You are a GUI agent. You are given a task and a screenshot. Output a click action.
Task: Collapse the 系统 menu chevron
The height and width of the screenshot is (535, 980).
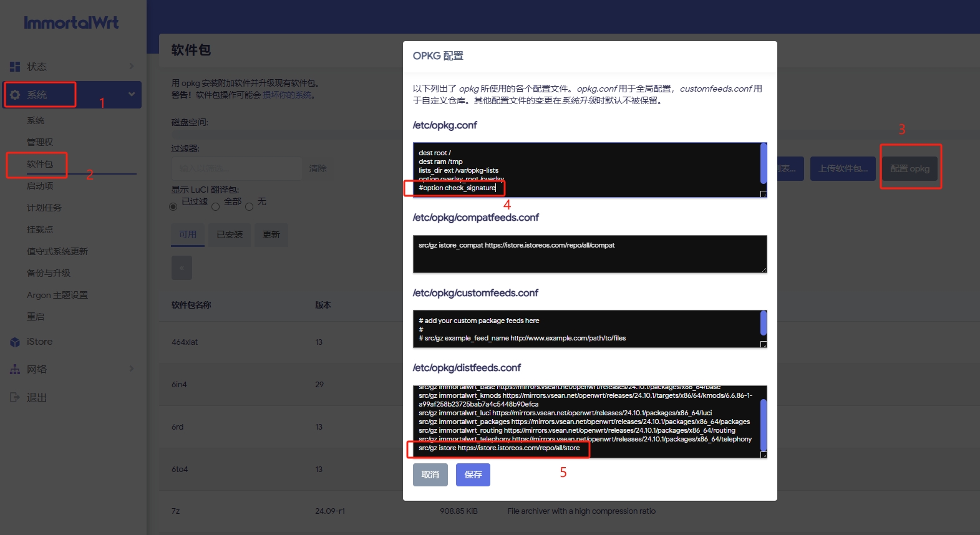tap(132, 94)
